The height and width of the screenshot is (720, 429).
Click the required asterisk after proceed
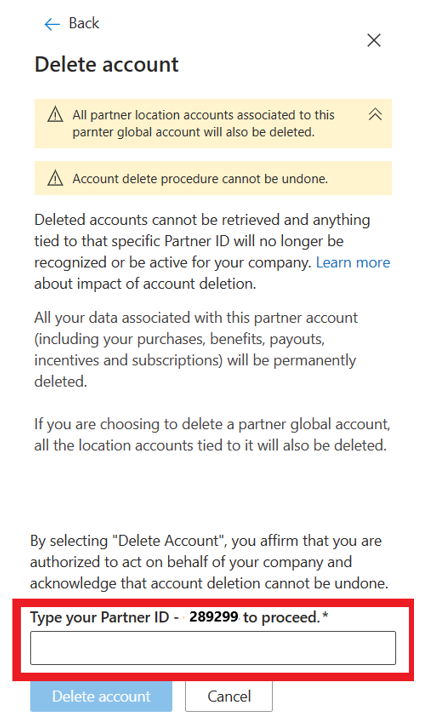point(325,615)
